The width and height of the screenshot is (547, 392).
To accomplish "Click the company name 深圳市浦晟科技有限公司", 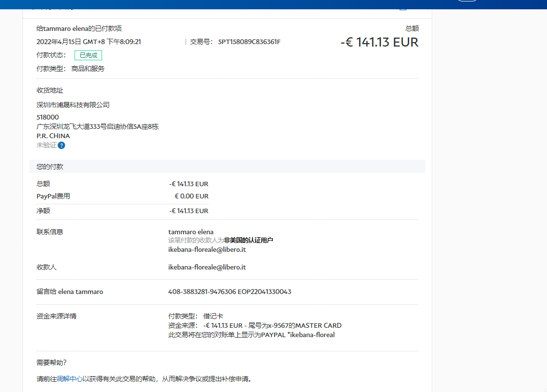I will pos(73,105).
